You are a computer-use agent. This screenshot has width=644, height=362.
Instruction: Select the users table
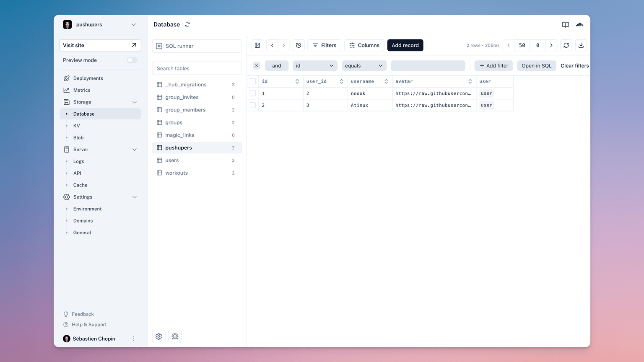pos(172,160)
